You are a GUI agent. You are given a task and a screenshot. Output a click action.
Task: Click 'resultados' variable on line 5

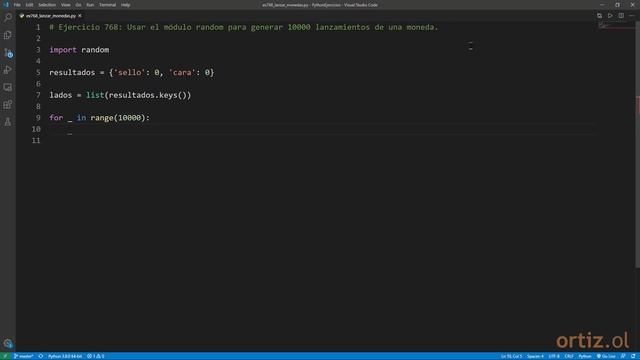tap(72, 72)
